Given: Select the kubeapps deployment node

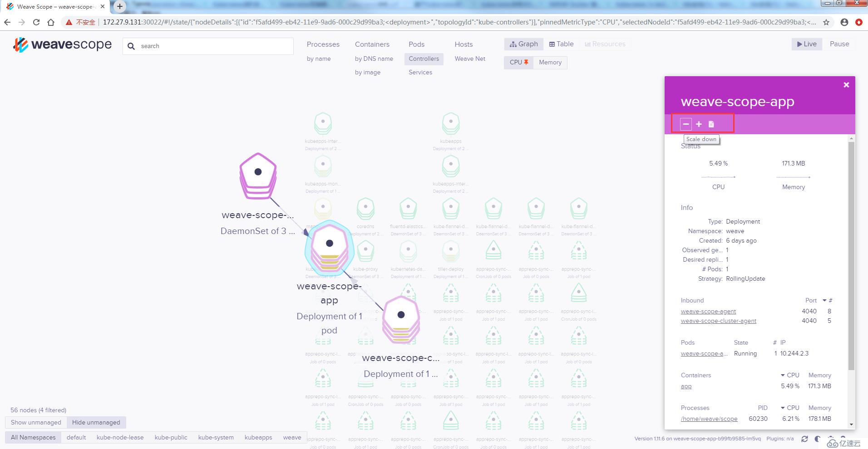Looking at the screenshot, I should coord(451,124).
